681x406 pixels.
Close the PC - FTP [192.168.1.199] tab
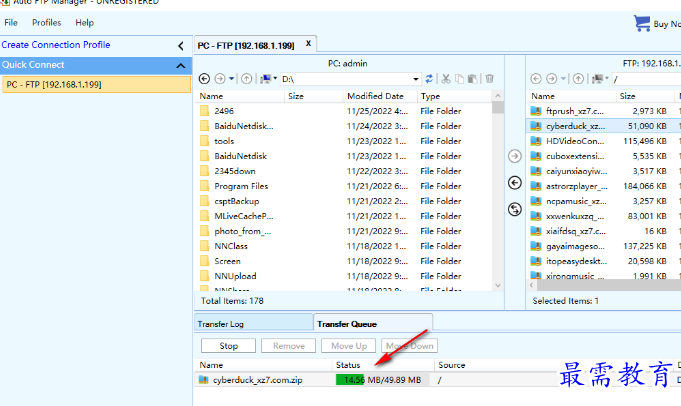[308, 43]
